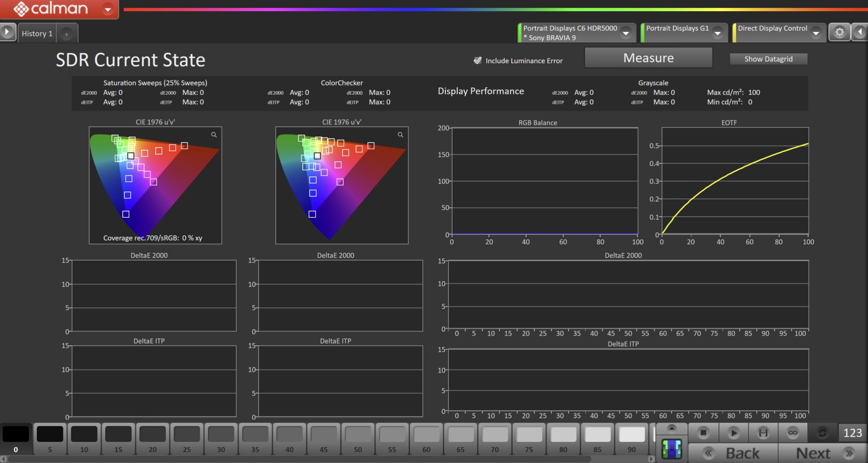
Task: Click the up arrow above pattern icon
Action: click(671, 428)
